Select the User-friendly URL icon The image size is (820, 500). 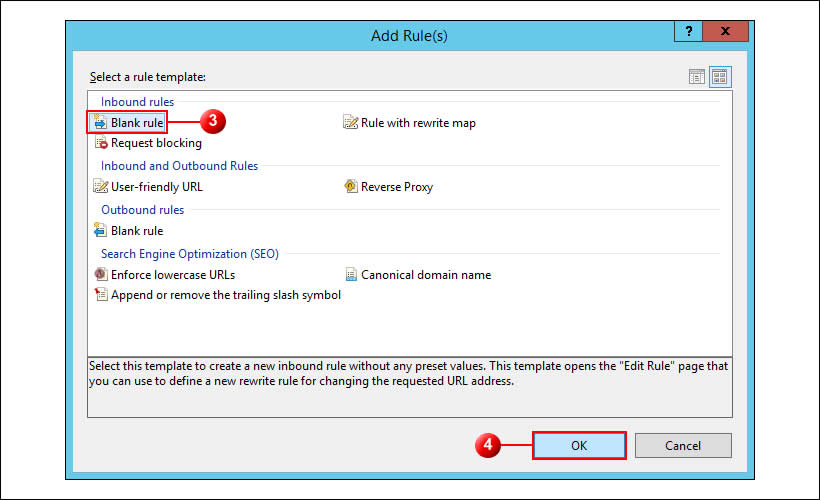(x=100, y=186)
